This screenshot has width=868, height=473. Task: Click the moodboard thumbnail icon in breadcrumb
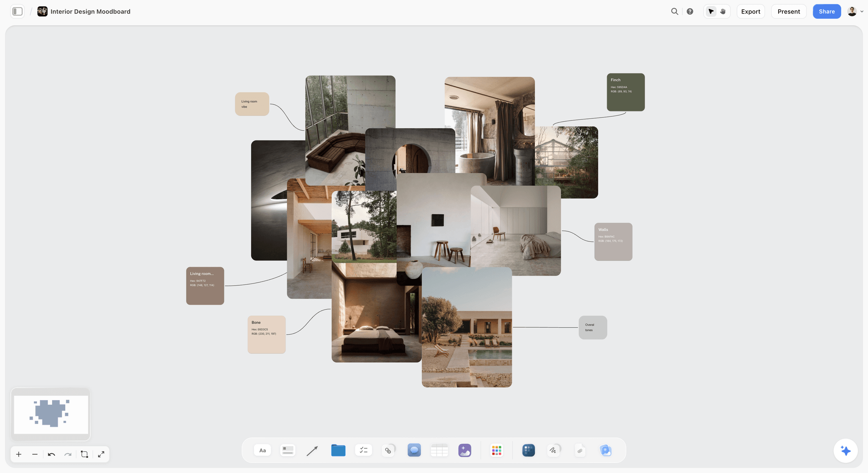tap(42, 11)
